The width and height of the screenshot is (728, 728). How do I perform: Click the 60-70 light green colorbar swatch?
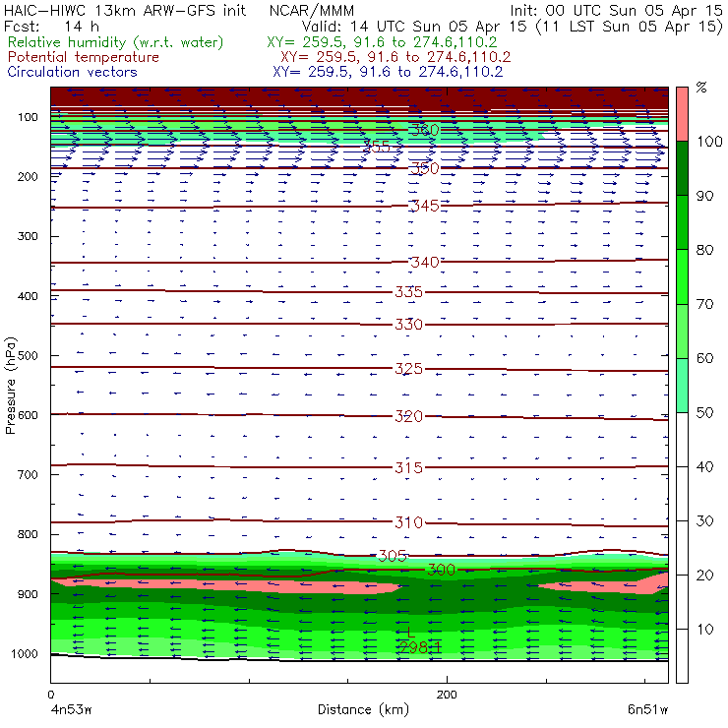[x=682, y=331]
